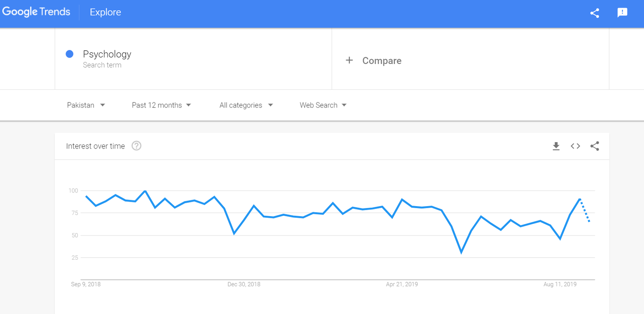Click the plus icon beside Compare
Viewport: 644px width, 314px height.
click(349, 60)
